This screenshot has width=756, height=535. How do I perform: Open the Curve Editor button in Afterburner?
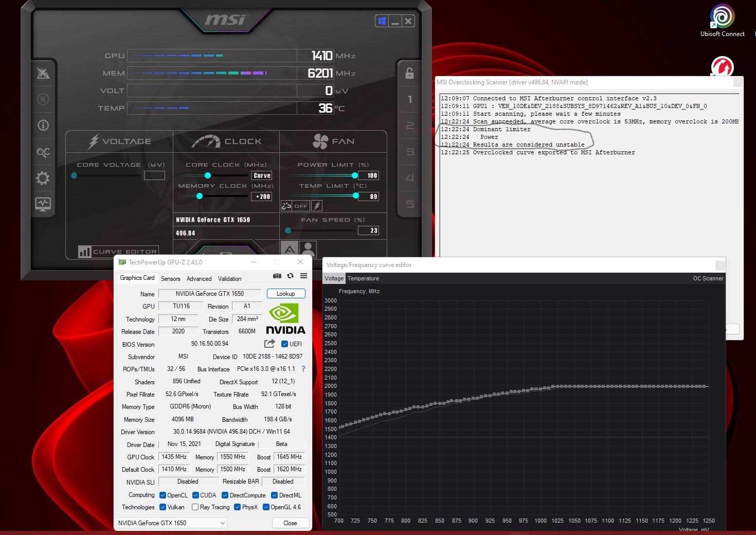pyautogui.click(x=118, y=252)
